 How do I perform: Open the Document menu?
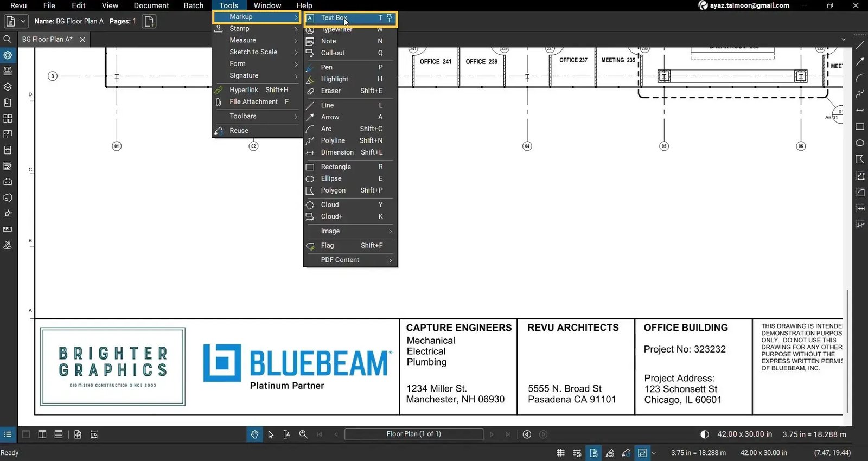(x=151, y=5)
